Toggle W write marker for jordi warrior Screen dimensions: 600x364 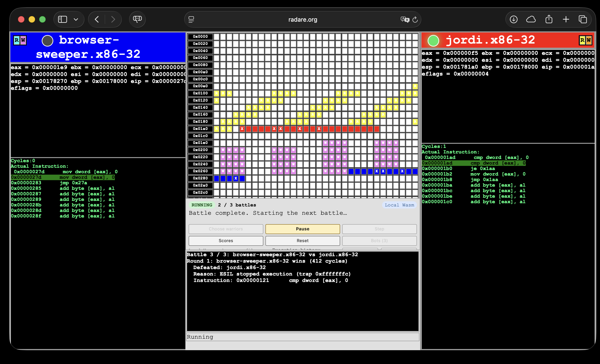point(588,40)
